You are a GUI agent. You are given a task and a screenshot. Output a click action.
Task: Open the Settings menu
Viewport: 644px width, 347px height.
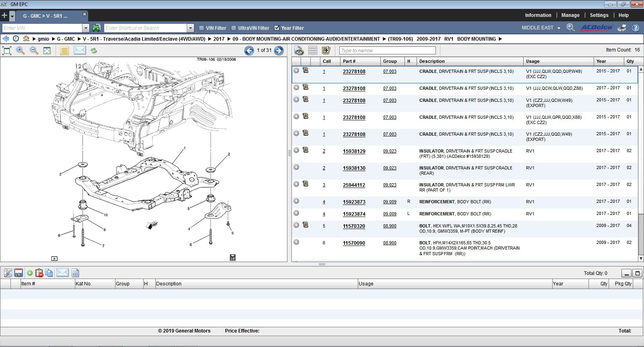[599, 15]
